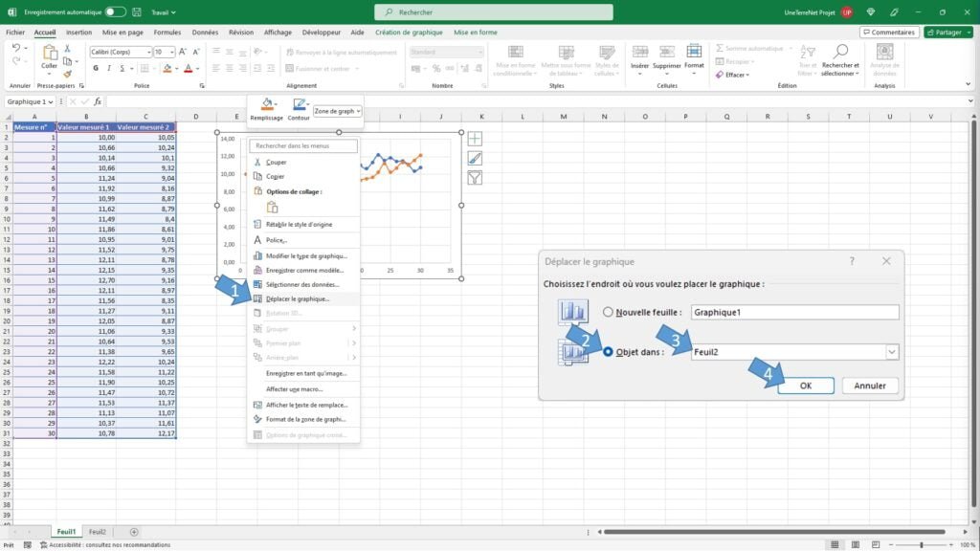This screenshot has width=980, height=551.
Task: Confirm the dialog with OK
Action: point(805,386)
